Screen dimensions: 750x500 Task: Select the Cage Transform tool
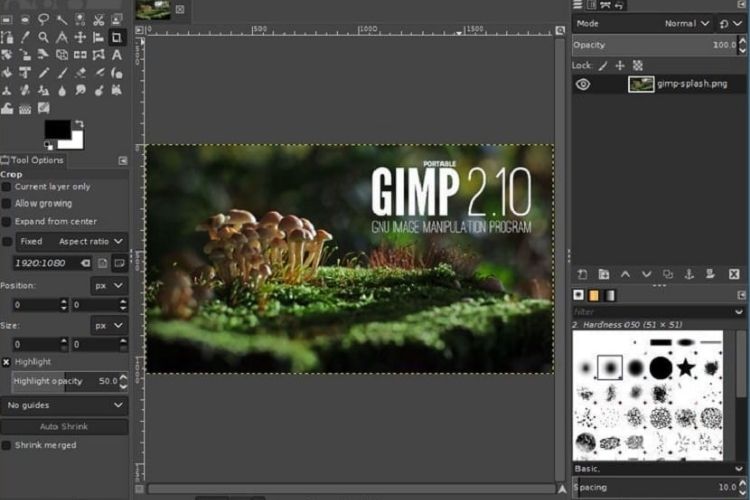click(99, 55)
